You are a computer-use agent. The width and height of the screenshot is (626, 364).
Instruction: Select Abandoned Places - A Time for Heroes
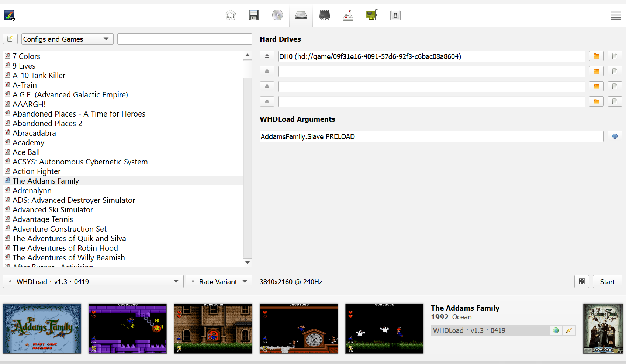point(123,114)
